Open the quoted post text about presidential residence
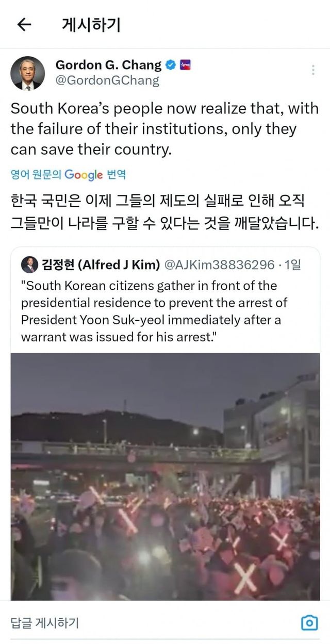Screen dimensions: 330x644 coord(154,311)
